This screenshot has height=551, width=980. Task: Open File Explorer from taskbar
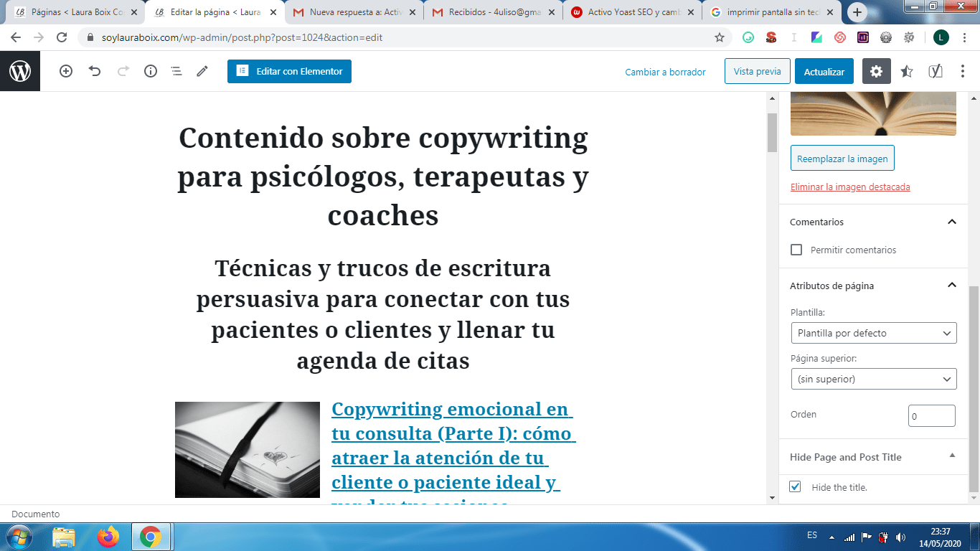pyautogui.click(x=64, y=537)
